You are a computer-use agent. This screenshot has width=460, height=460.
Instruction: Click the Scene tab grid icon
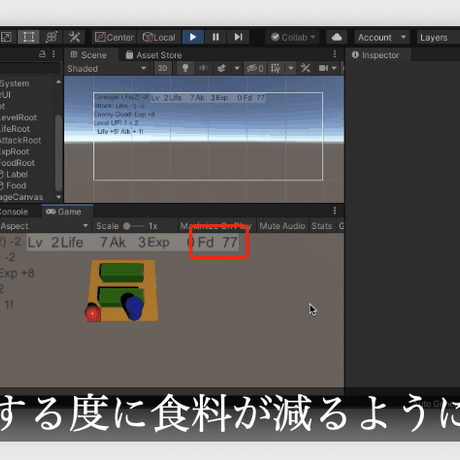[74, 54]
